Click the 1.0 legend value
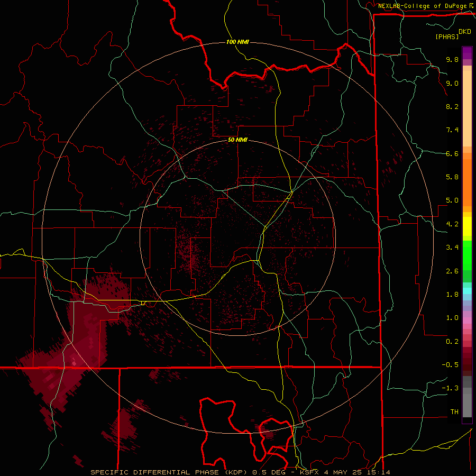Viewport: 476px width, 476px height. [x=452, y=318]
